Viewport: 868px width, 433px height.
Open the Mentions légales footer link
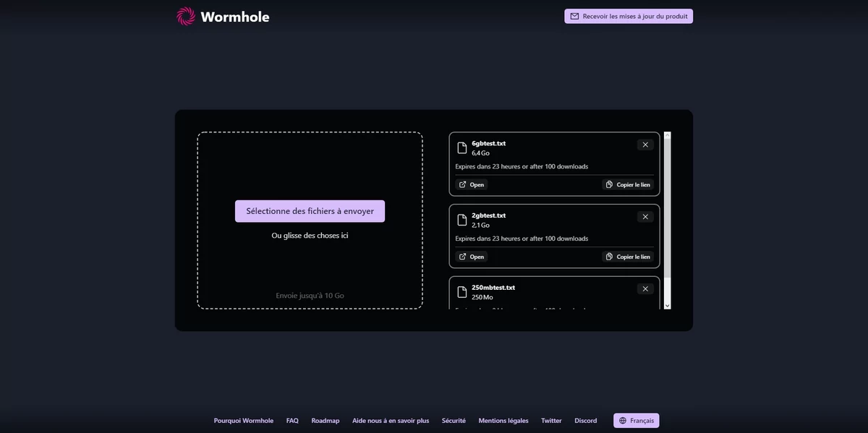click(503, 421)
